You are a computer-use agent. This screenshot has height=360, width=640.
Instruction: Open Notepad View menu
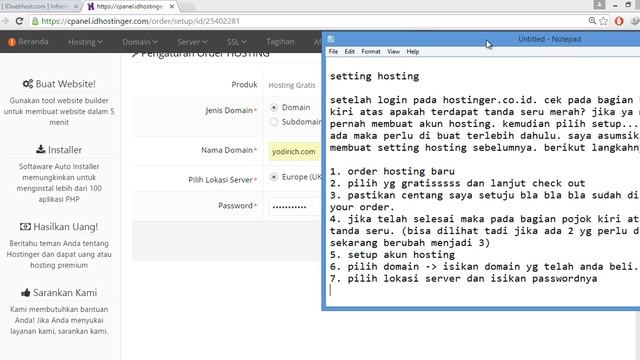pos(393,51)
